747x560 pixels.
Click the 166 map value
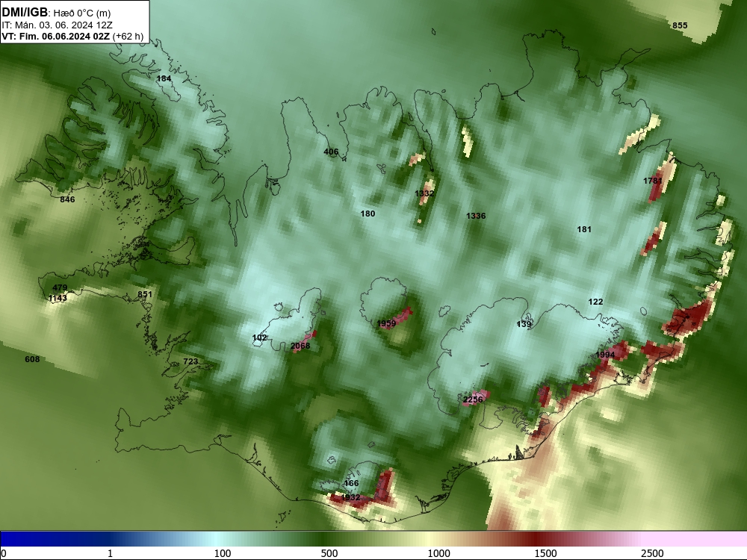point(351,483)
